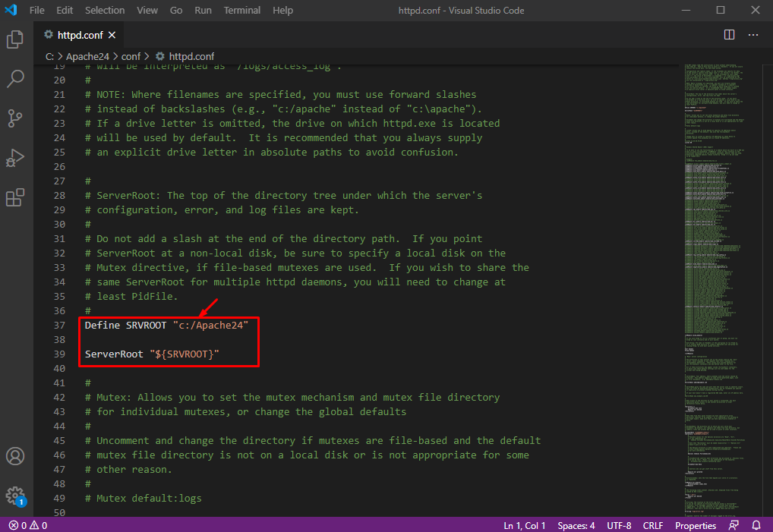Click line number 39 in the gutter
This screenshot has width=773, height=532.
(x=59, y=354)
